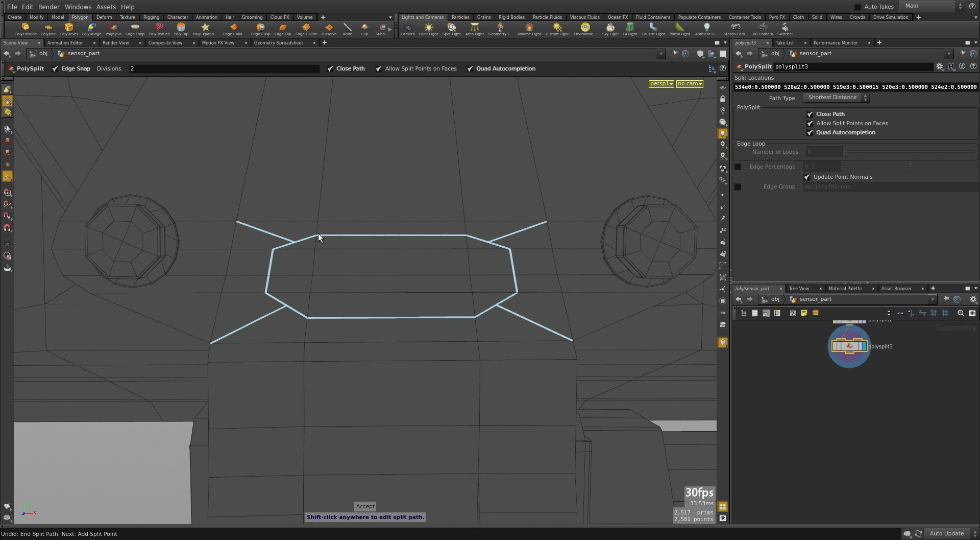Viewport: 980px width, 540px height.
Task: Pick the PolyBridge shelf tool
Action: click(91, 29)
